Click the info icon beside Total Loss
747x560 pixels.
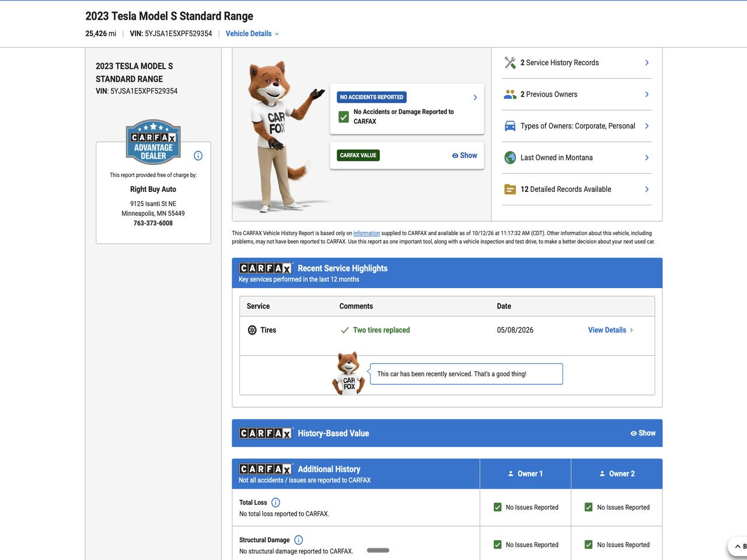point(275,502)
